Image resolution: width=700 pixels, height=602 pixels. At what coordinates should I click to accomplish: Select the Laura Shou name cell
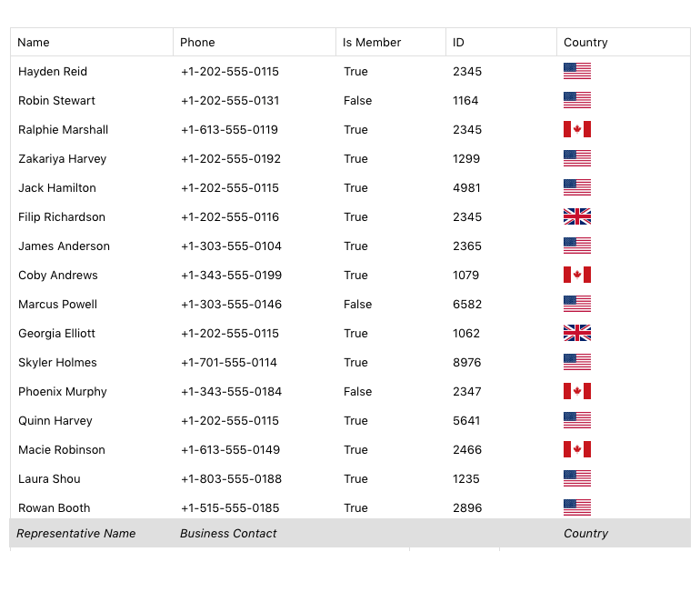(x=49, y=478)
